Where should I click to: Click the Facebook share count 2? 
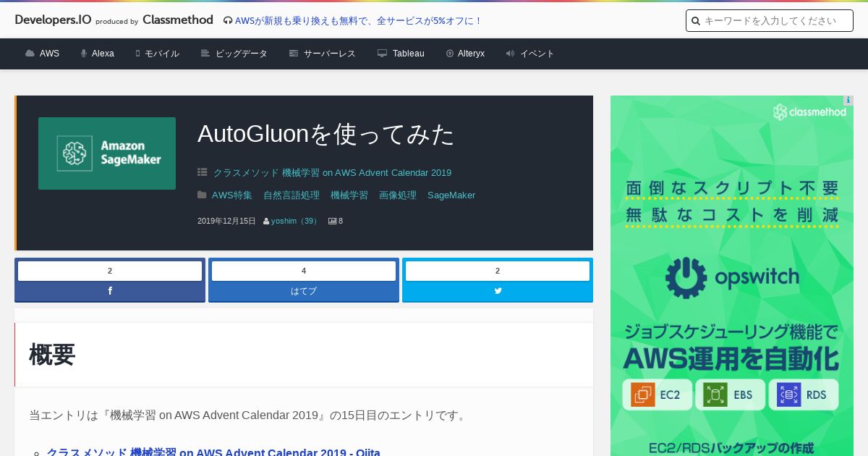110,271
